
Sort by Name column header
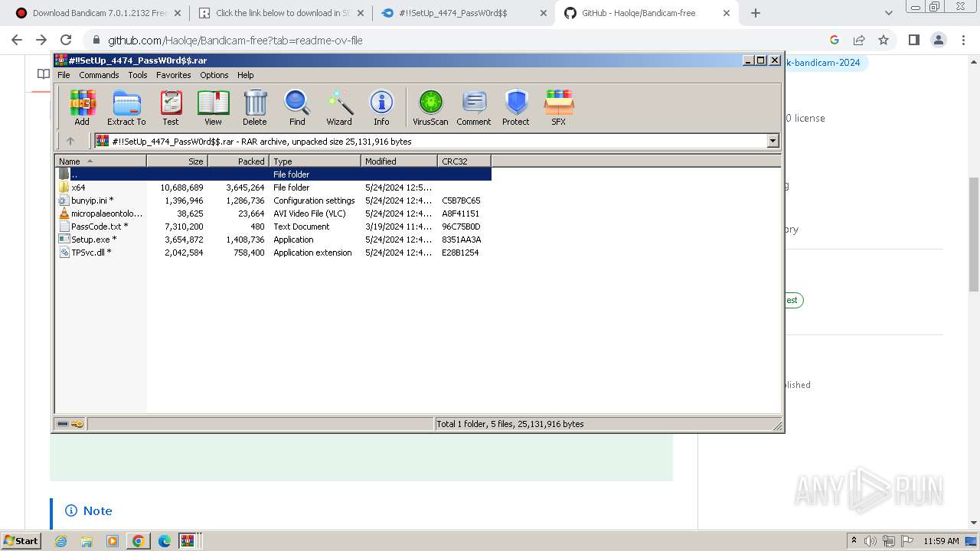click(x=100, y=161)
